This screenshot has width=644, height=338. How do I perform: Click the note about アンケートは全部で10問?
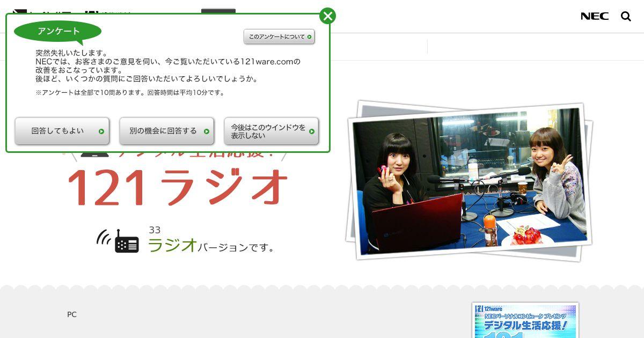(130, 92)
